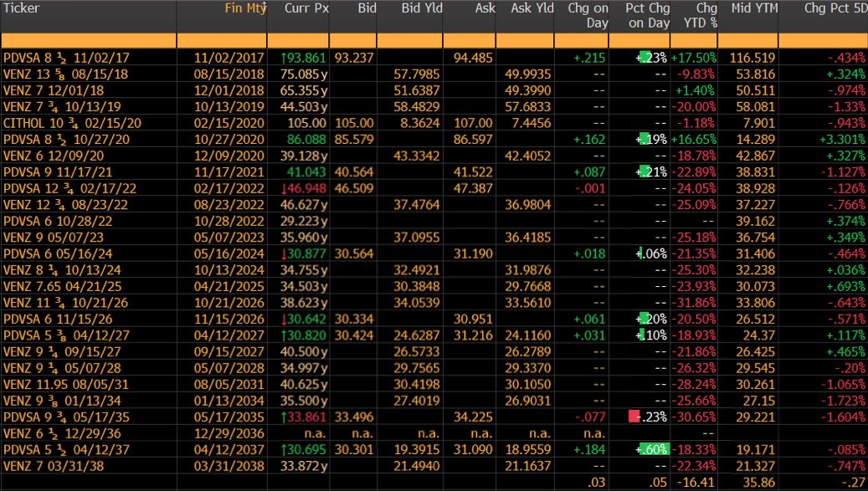The height and width of the screenshot is (491, 868).
Task: Click price 46.948 with red down arrow
Action: coord(304,188)
